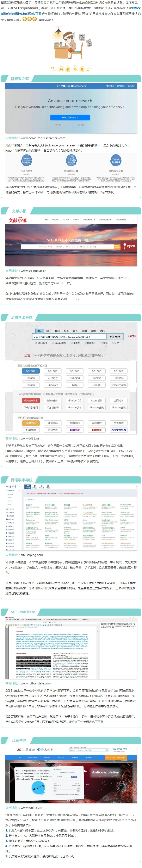Viewport: 142px width, 868px height.
Task: Click the AI写作助手 circular icon
Action: pos(27,161)
